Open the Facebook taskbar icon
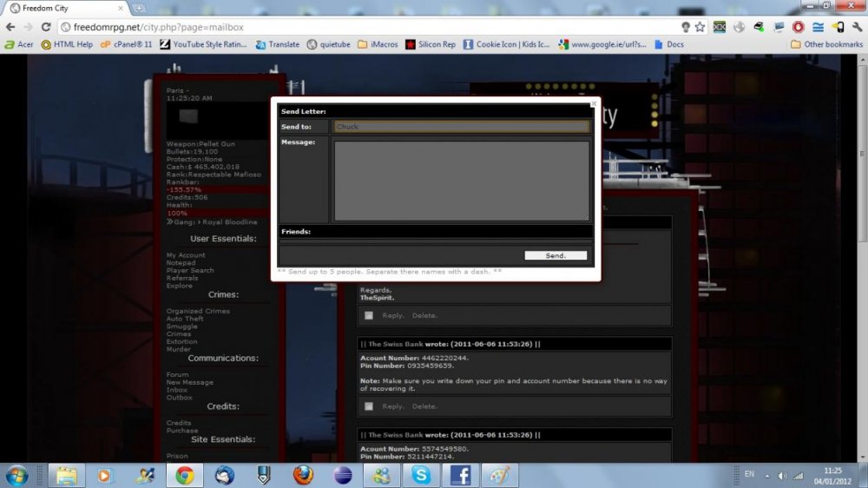868x488 pixels. tap(460, 475)
